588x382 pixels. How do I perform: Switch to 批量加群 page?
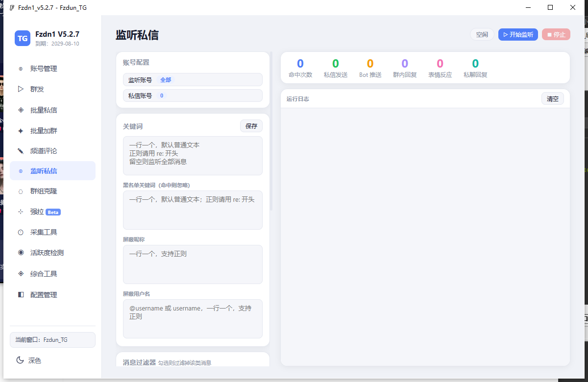[x=52, y=131]
